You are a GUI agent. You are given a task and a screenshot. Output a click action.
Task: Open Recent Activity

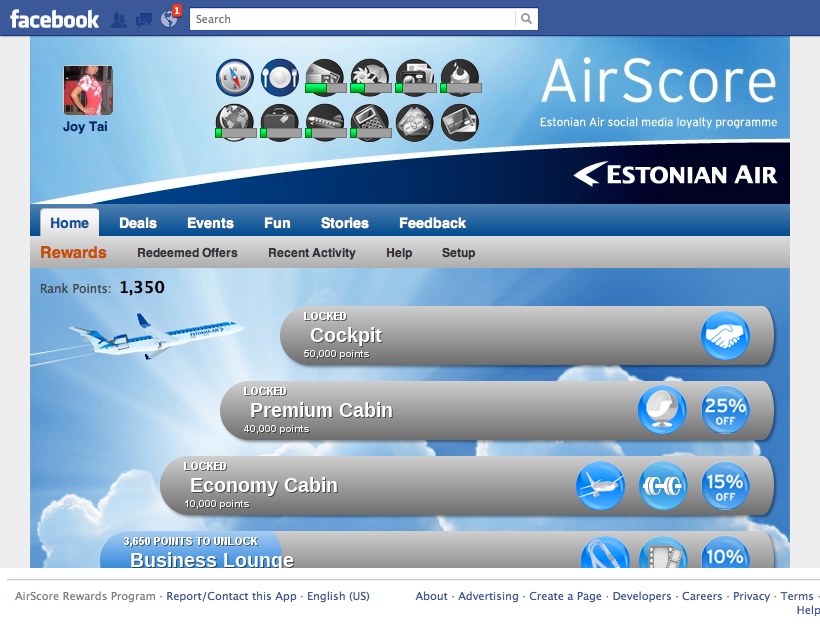click(312, 253)
